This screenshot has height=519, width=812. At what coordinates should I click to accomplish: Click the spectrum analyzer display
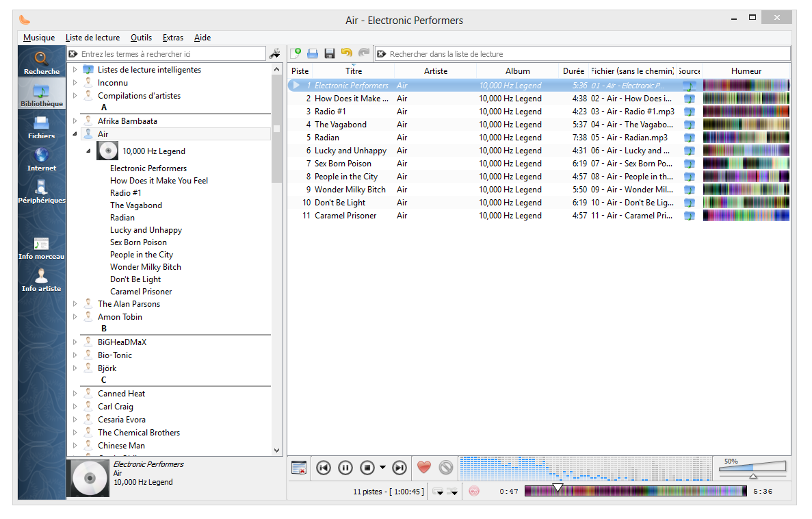point(585,469)
